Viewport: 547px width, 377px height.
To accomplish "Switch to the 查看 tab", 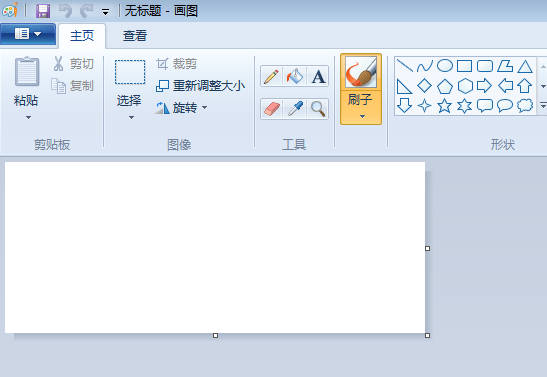I will click(135, 36).
